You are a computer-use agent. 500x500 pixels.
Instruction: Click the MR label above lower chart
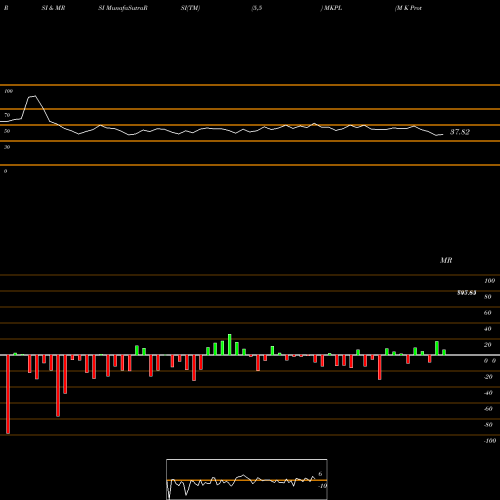click(446, 260)
